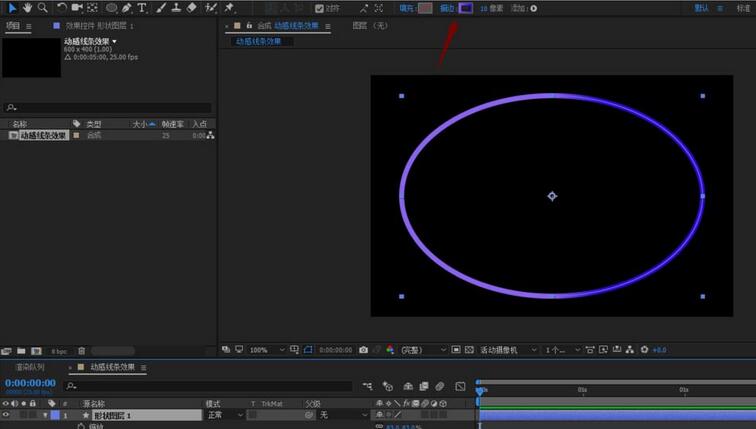Click the project panel search field
The image size is (756, 429).
point(108,107)
